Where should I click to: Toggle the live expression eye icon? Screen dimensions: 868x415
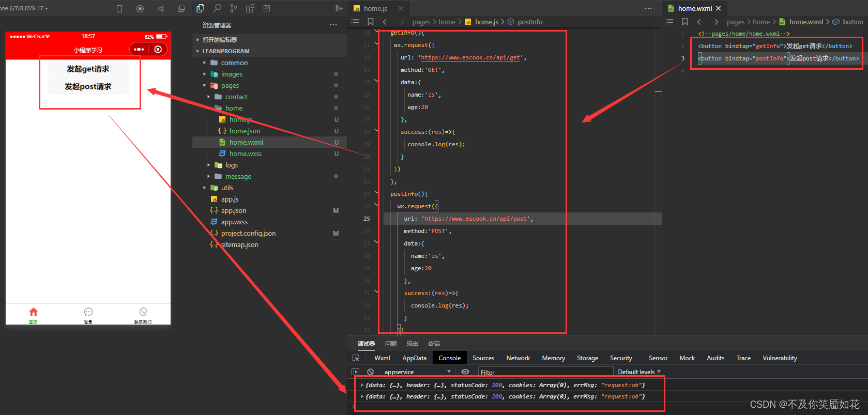(465, 372)
